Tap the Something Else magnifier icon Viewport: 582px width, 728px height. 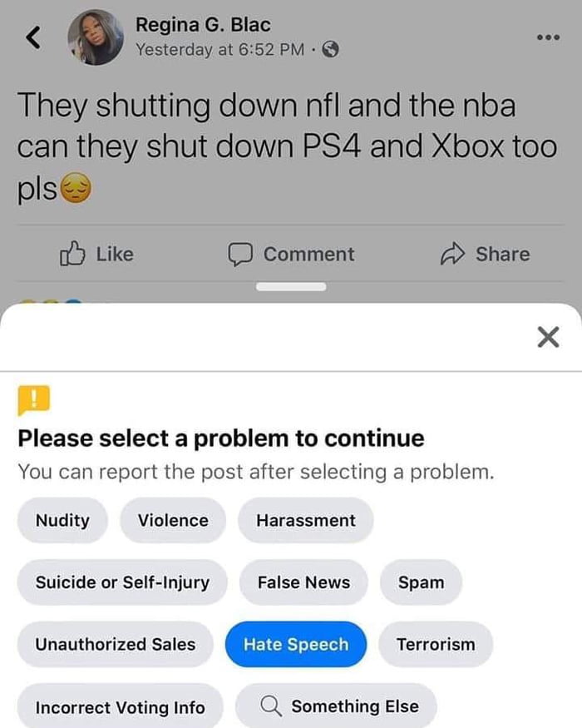coord(270,706)
